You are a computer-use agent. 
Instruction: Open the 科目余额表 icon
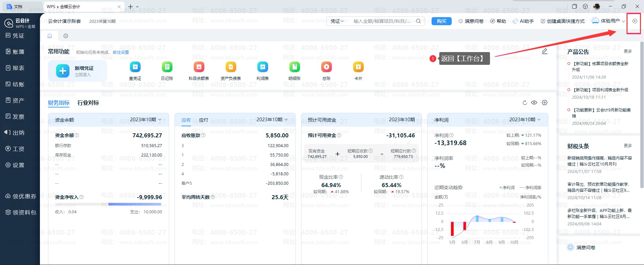pyautogui.click(x=199, y=67)
